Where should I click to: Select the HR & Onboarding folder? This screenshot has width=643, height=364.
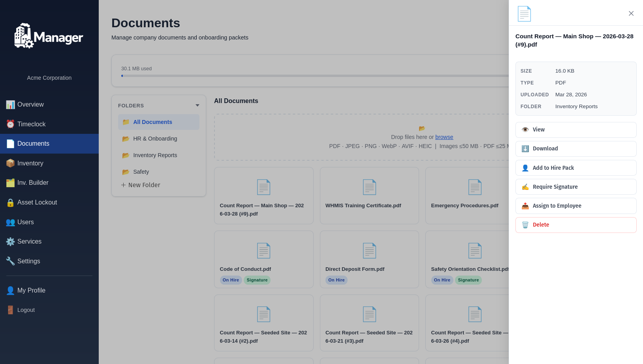tap(155, 139)
